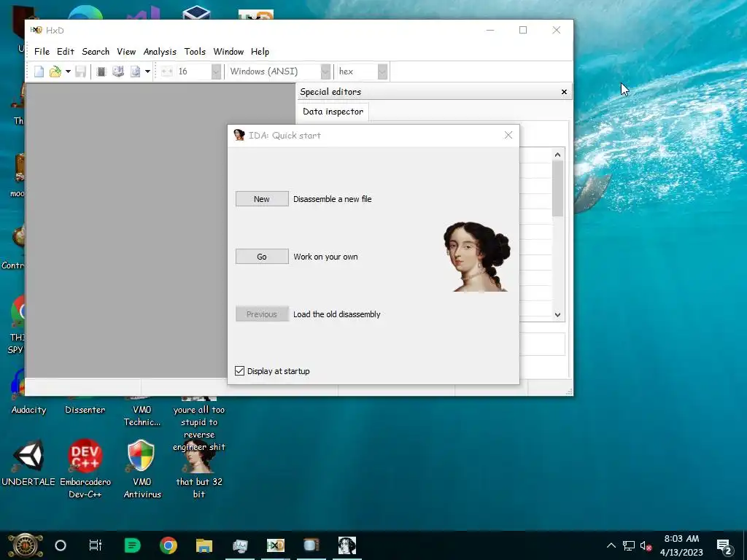Open the Edit menu in HxD
This screenshot has width=747, height=560.
click(65, 52)
